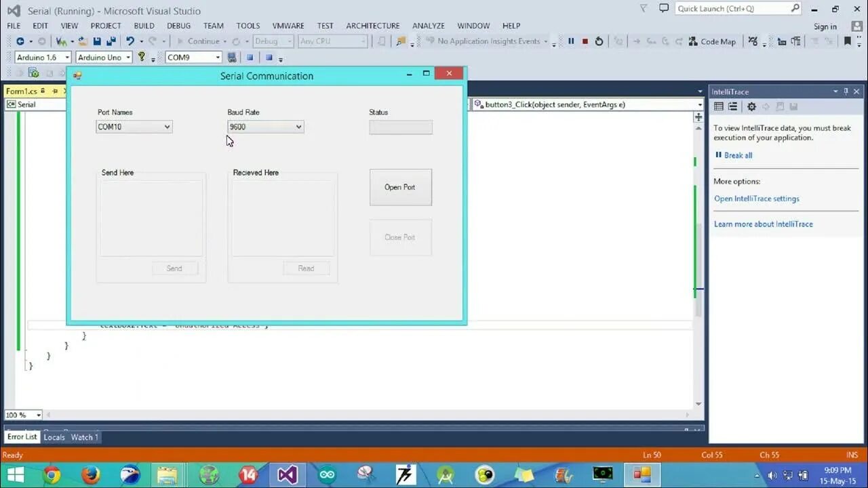The width and height of the screenshot is (868, 488).
Task: Click the split editor icon above the scrollbar
Action: [698, 117]
